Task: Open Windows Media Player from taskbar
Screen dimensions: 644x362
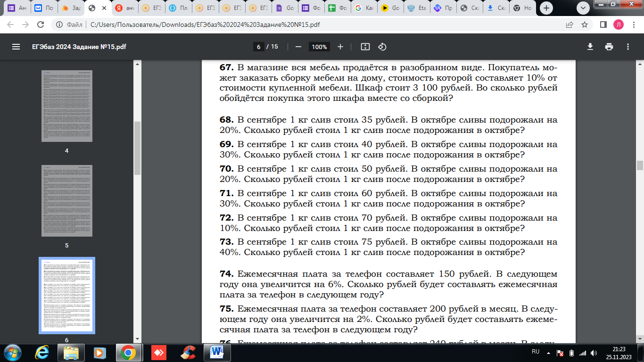Action: coord(99,352)
